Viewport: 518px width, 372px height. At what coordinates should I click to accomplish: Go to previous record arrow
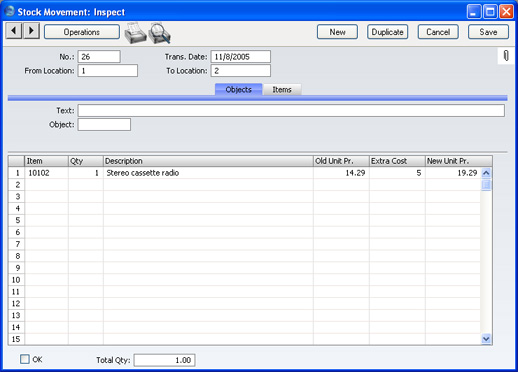point(14,31)
